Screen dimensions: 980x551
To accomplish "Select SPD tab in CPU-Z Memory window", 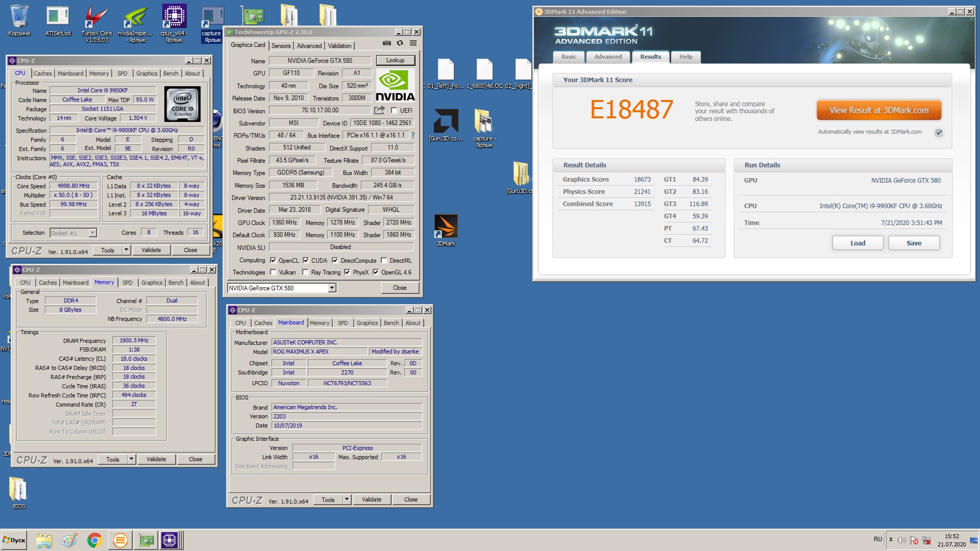I will (128, 283).
